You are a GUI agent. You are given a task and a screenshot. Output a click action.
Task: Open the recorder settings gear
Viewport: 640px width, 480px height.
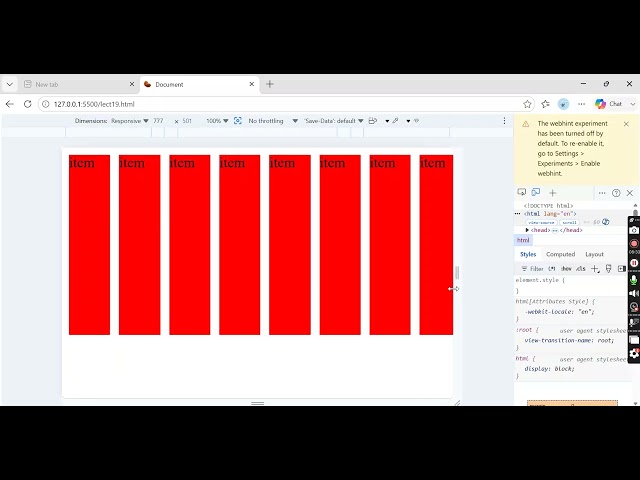[634, 353]
